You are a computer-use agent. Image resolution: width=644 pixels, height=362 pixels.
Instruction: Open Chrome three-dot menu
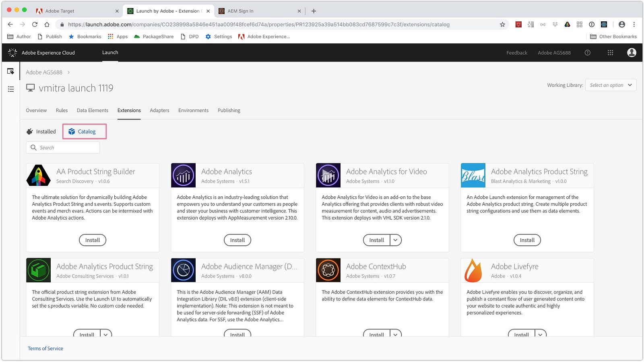[634, 25]
